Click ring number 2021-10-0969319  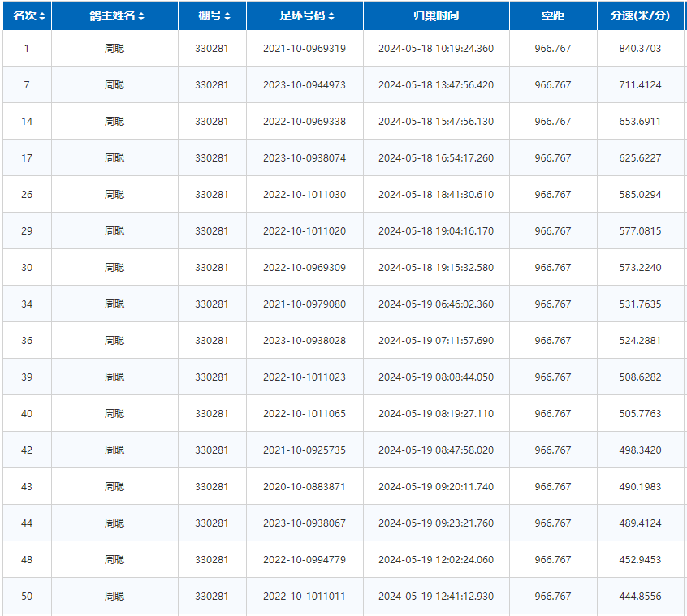(x=305, y=49)
